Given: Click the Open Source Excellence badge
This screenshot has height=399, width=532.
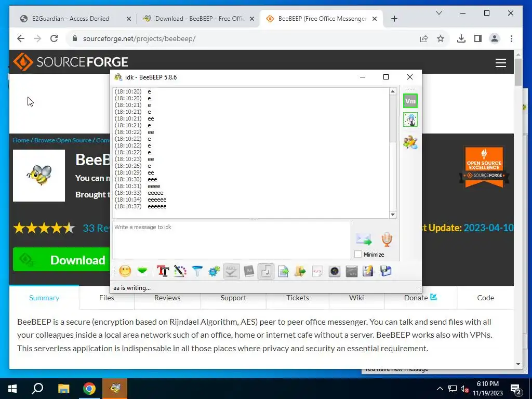Looking at the screenshot, I should pyautogui.click(x=484, y=167).
